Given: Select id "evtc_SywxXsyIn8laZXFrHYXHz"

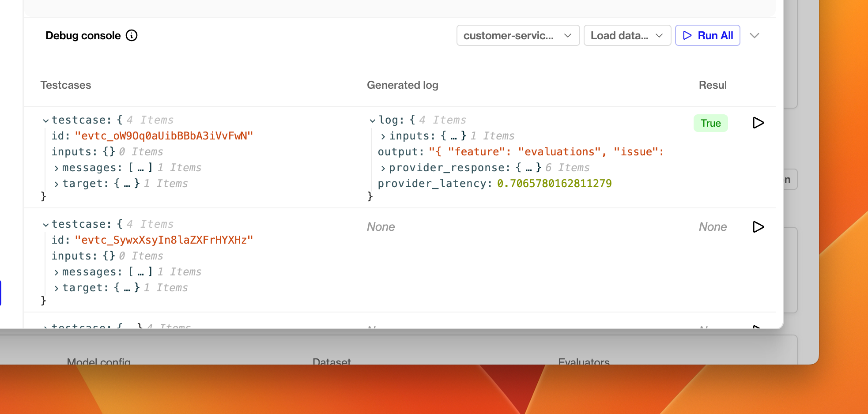Looking at the screenshot, I should click(x=164, y=240).
